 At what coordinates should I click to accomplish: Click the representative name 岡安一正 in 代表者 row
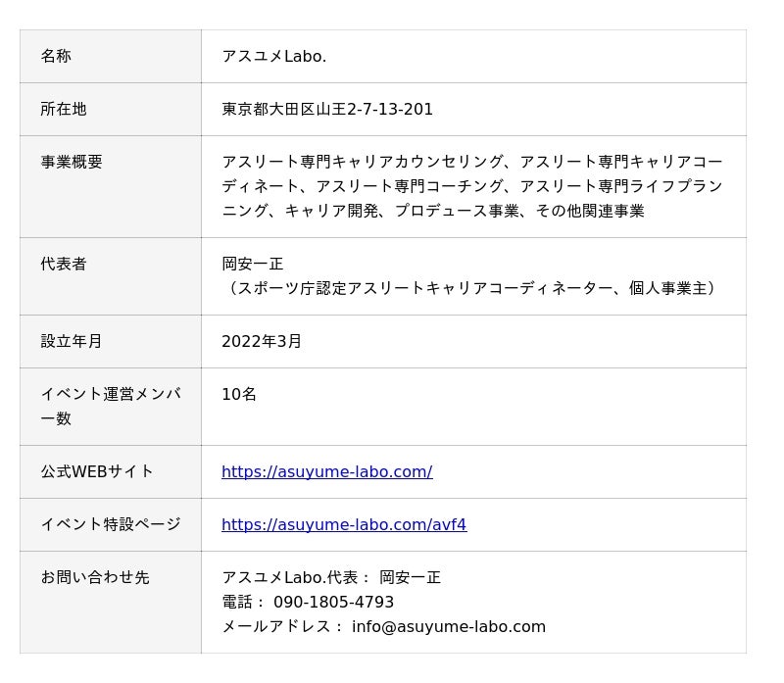(252, 264)
